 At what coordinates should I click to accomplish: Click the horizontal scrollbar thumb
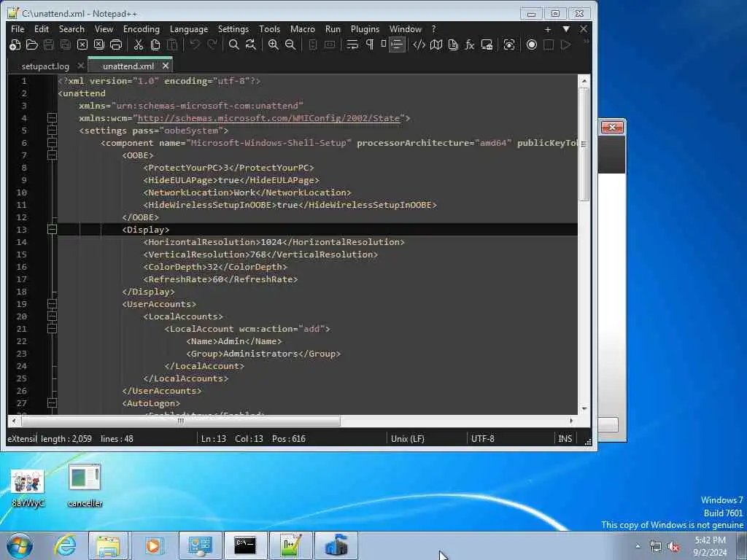(181, 421)
